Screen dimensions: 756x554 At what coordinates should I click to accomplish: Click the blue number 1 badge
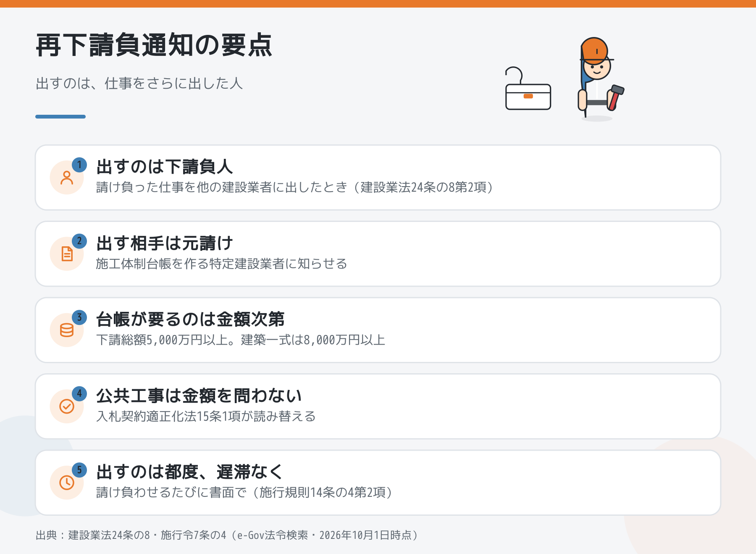click(x=79, y=165)
